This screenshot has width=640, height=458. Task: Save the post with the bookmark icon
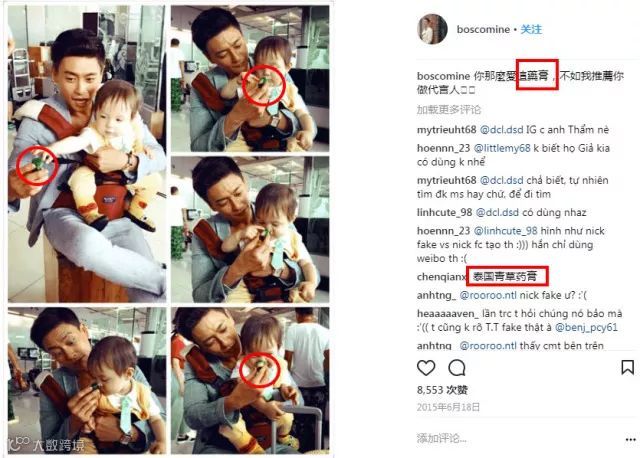[x=627, y=367]
